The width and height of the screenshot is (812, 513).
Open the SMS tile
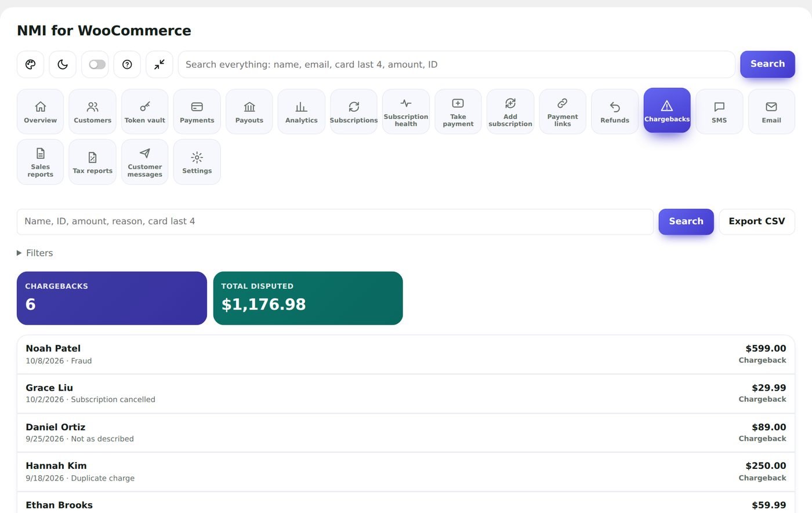(x=719, y=111)
